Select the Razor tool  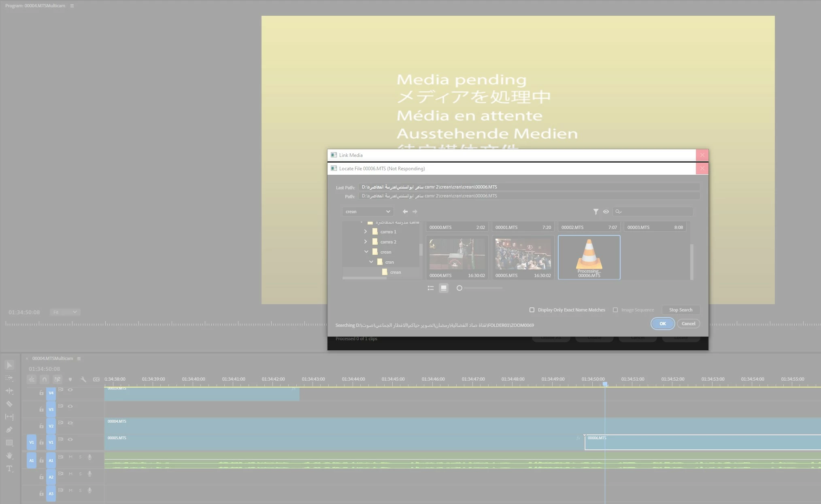coord(9,404)
